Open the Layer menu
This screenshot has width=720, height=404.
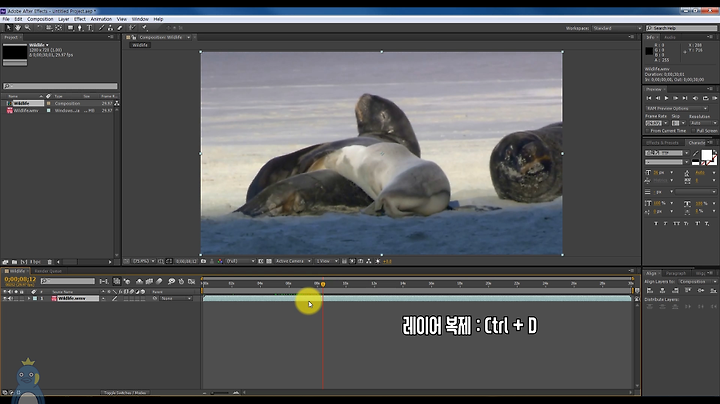[x=63, y=19]
